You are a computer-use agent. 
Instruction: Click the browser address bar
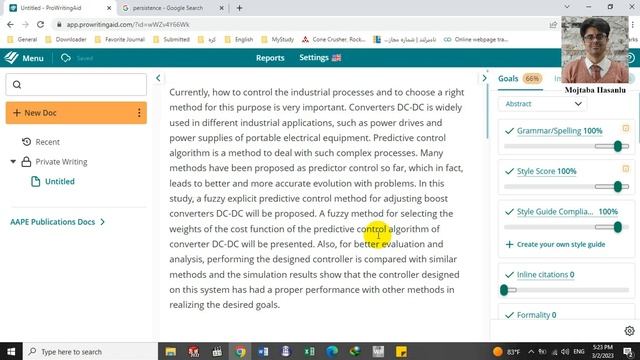click(302, 24)
